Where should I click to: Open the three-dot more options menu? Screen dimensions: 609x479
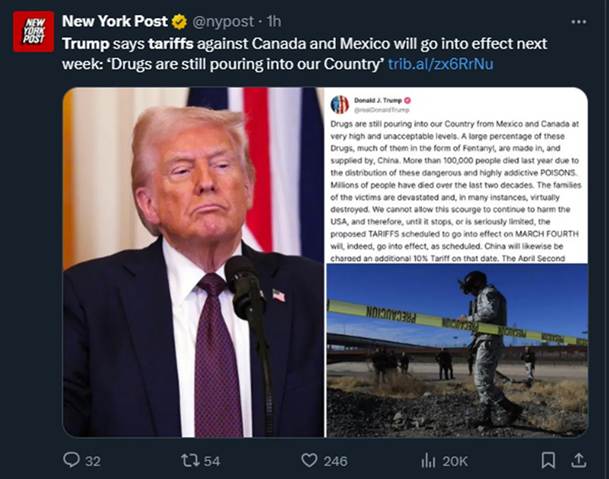(x=579, y=22)
